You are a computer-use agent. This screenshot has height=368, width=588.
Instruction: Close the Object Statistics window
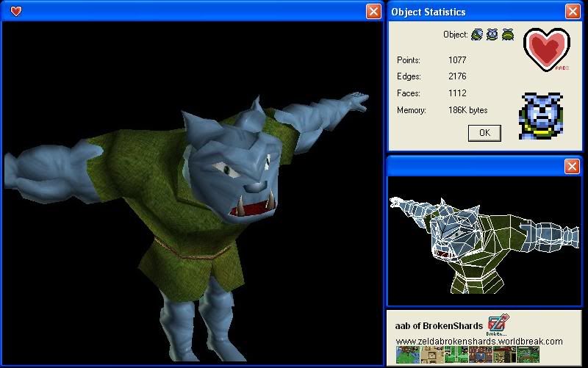click(x=573, y=11)
